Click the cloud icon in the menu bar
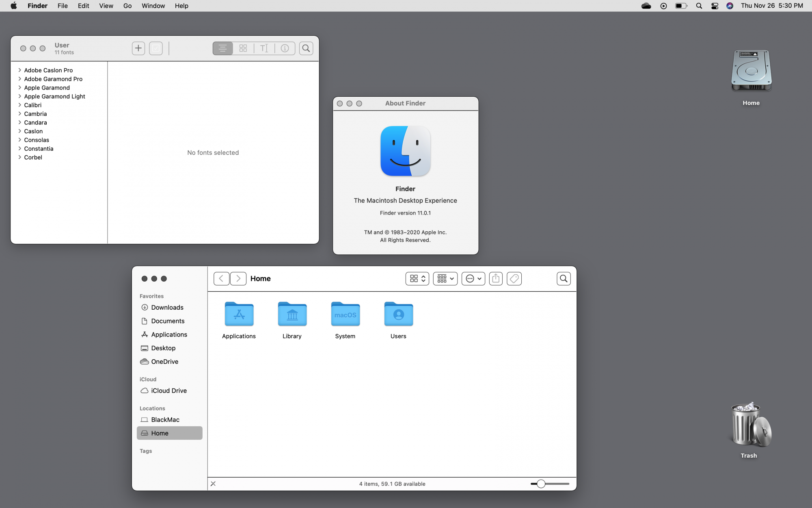This screenshot has height=508, width=812. pyautogui.click(x=646, y=6)
